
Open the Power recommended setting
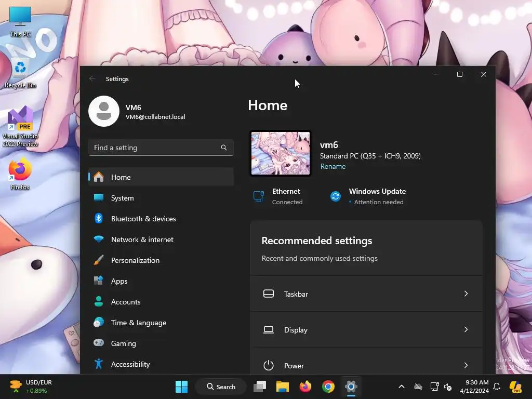366,361
